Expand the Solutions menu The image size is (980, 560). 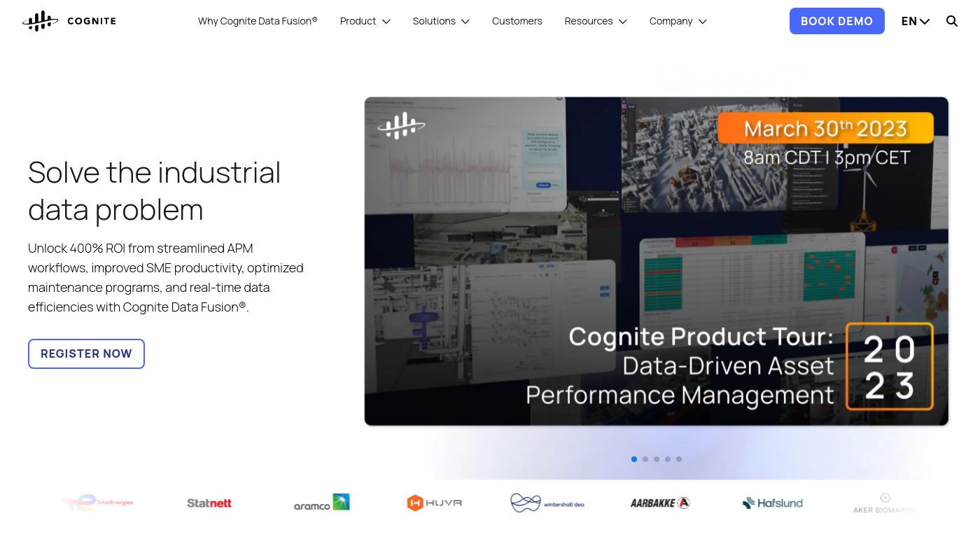441,21
